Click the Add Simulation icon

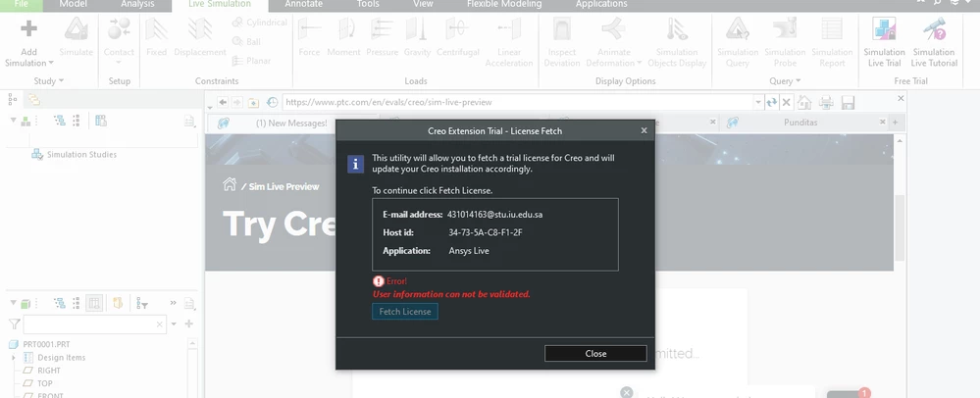(x=28, y=28)
